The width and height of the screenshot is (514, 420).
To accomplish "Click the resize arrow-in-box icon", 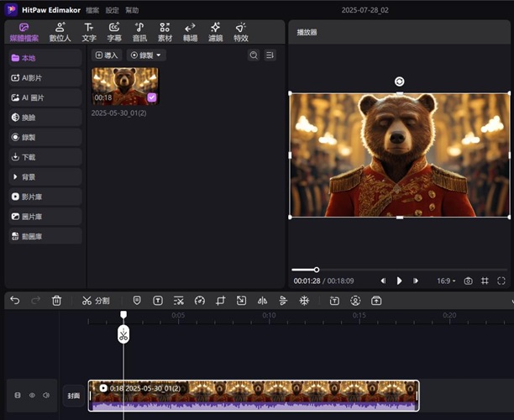I will pyautogui.click(x=241, y=301).
